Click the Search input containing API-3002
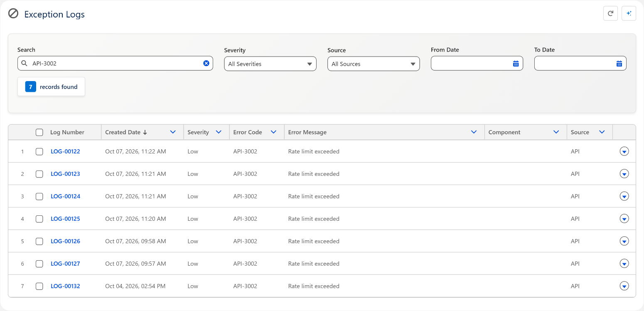 point(115,63)
